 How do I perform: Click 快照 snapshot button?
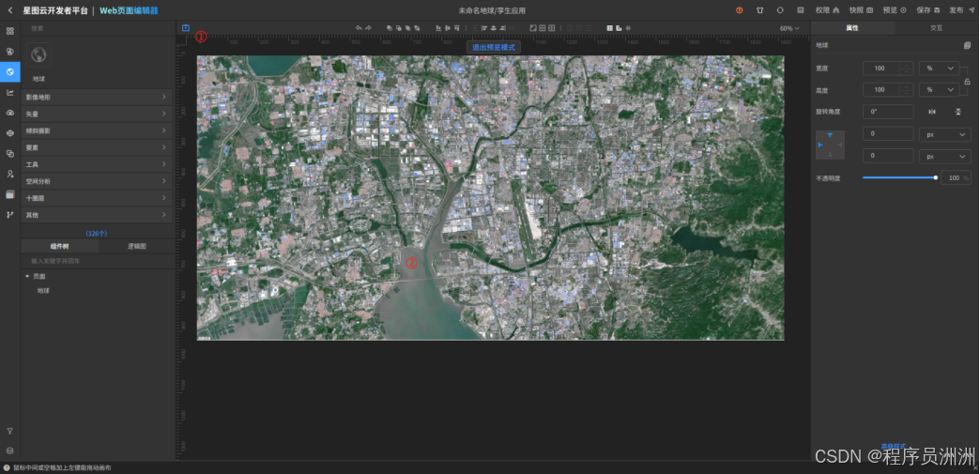(861, 10)
